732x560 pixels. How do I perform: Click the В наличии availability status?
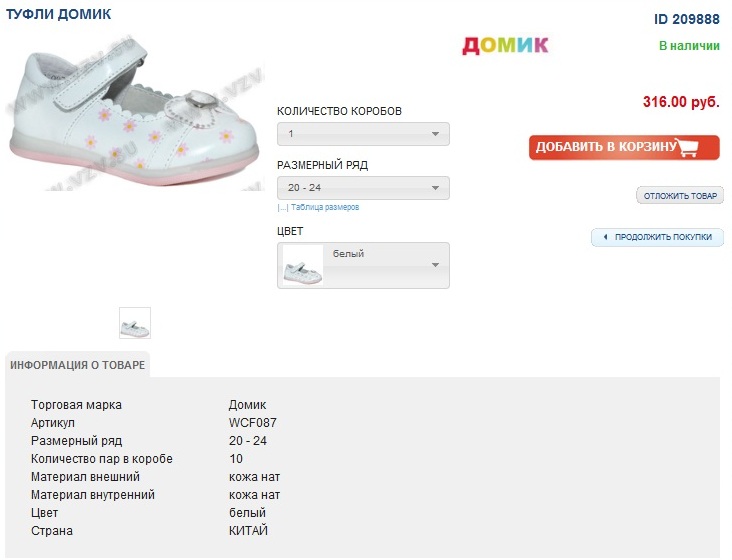[x=689, y=46]
